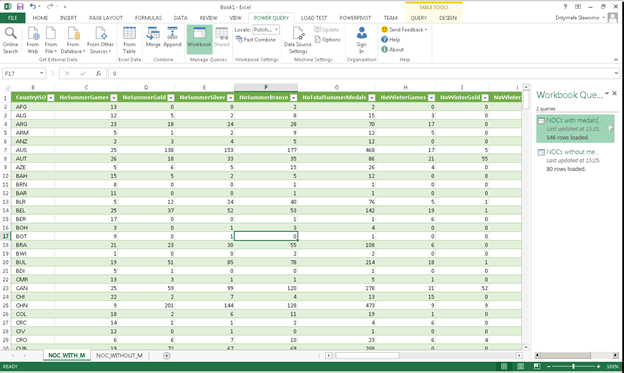The image size is (624, 373).
Task: Switch to the INSERT tab
Action: click(x=68, y=18)
